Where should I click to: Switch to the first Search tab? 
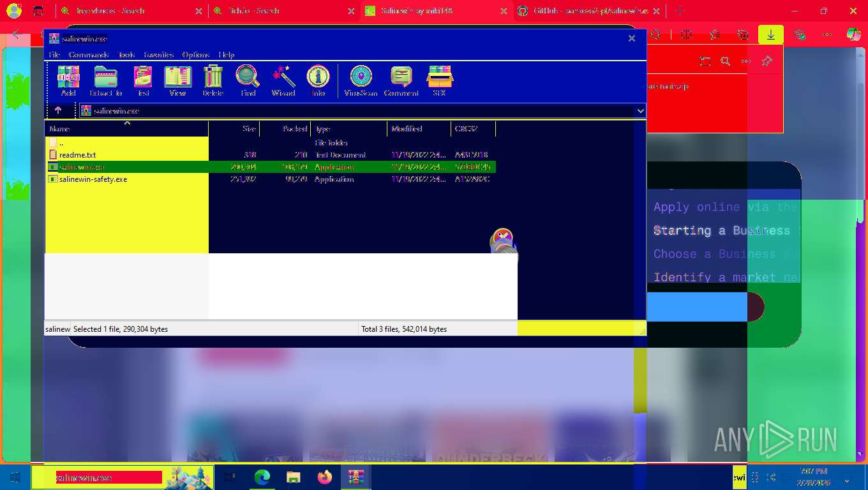point(131,11)
